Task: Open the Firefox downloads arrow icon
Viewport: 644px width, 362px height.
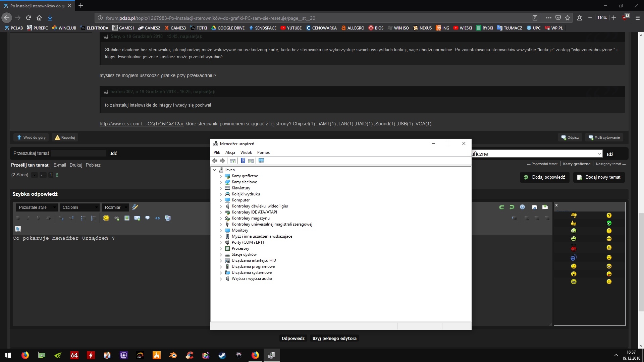Action: [50, 18]
